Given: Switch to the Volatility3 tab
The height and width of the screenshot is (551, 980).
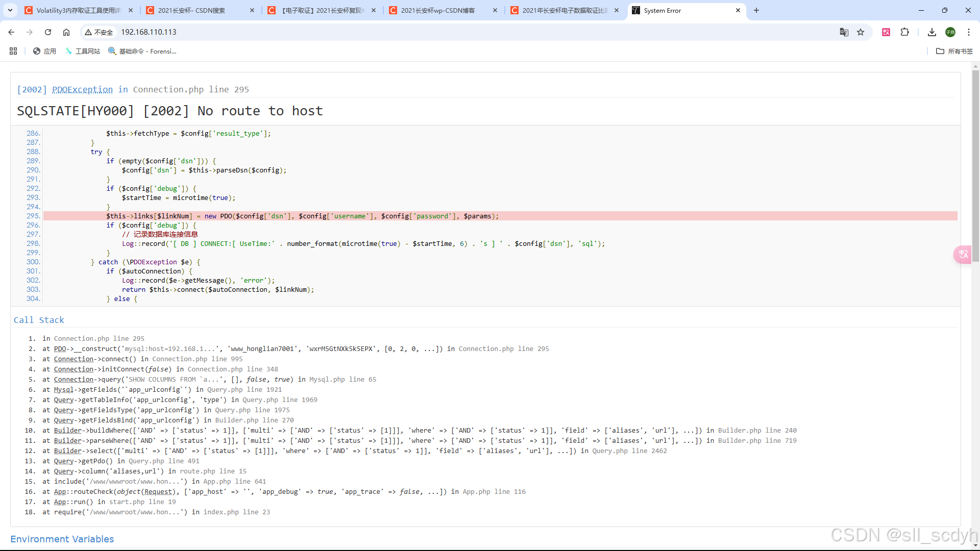Looking at the screenshot, I should (x=78, y=10).
